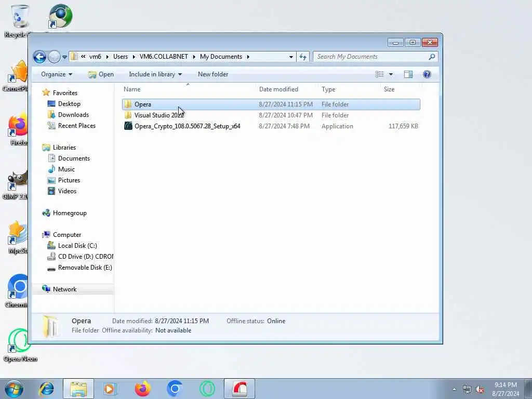Viewport: 532px width, 399px height.
Task: Expand Include in library dropdown
Action: point(155,74)
